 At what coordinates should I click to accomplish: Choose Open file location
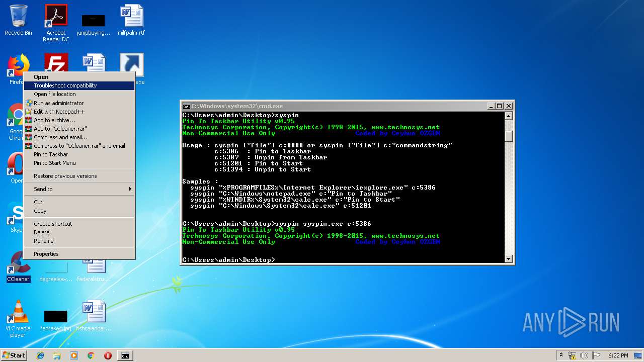pyautogui.click(x=79, y=94)
